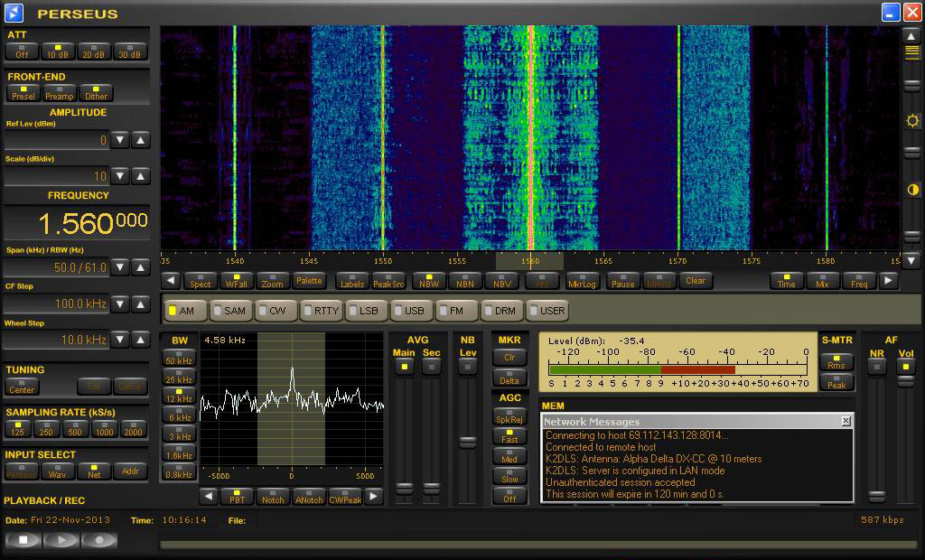Image resolution: width=925 pixels, height=560 pixels.
Task: Click the waterfall brightness sun icon
Action: click(x=912, y=121)
